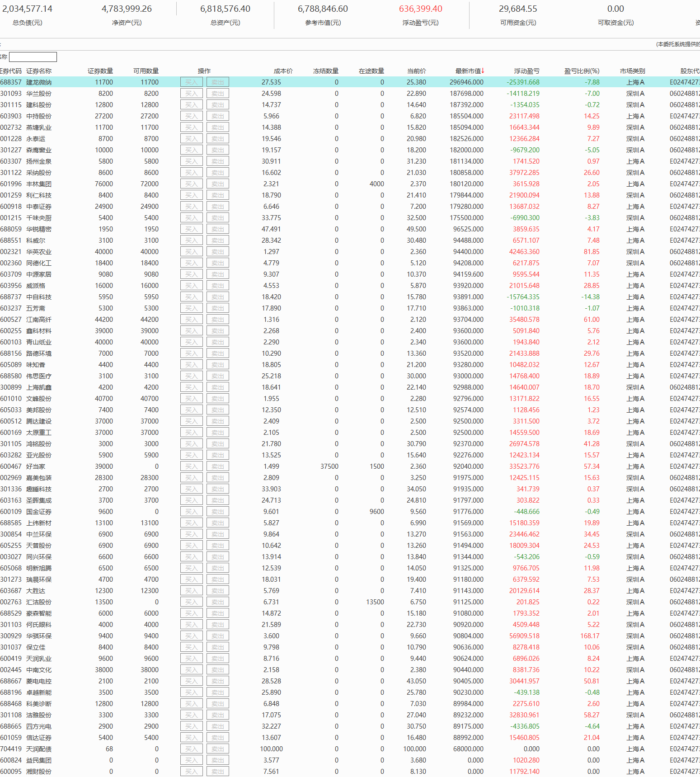The image size is (700, 777).
Task: Click the 浮动盈亏 total value 636,399.40
Action: point(420,9)
